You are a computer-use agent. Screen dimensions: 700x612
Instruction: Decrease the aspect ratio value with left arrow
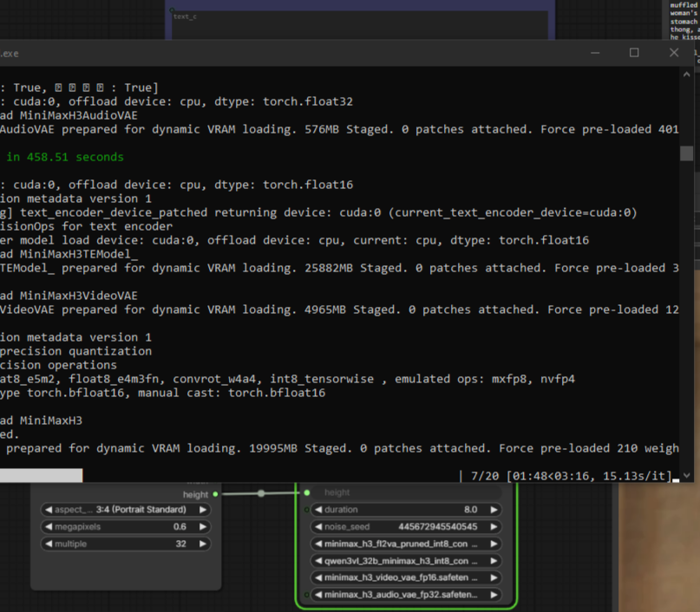coord(49,510)
